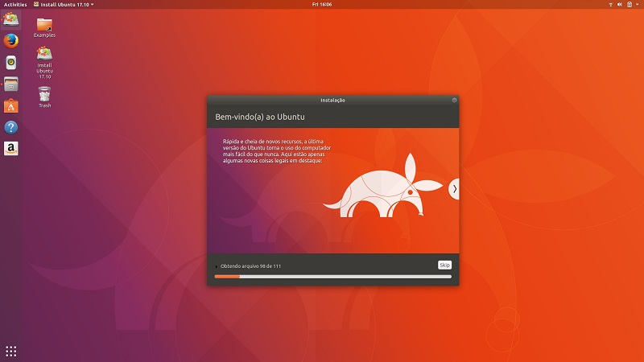Open system menu arrow in top bar
The width and height of the screenshot is (644, 362).
point(637,4)
